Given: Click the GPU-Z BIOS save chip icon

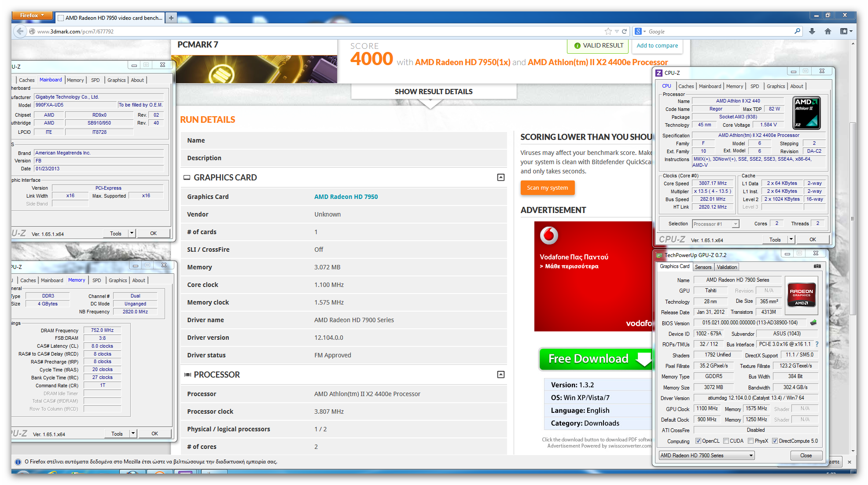Looking at the screenshot, I should [813, 323].
